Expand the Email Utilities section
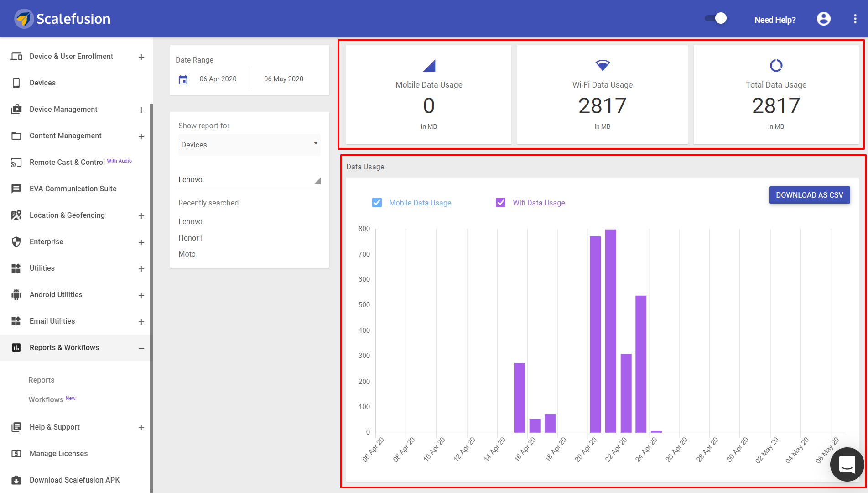Viewport: 868px width, 493px height. (x=141, y=322)
